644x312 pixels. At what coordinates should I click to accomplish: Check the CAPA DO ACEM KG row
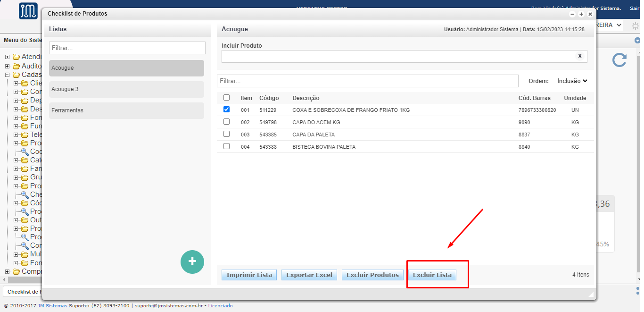tap(226, 122)
